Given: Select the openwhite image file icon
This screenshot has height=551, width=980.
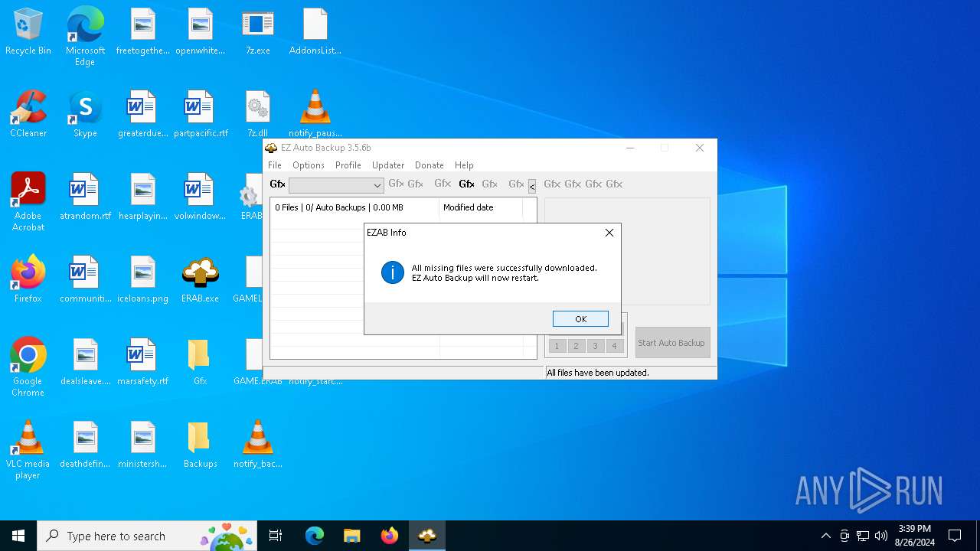Looking at the screenshot, I should click(201, 32).
